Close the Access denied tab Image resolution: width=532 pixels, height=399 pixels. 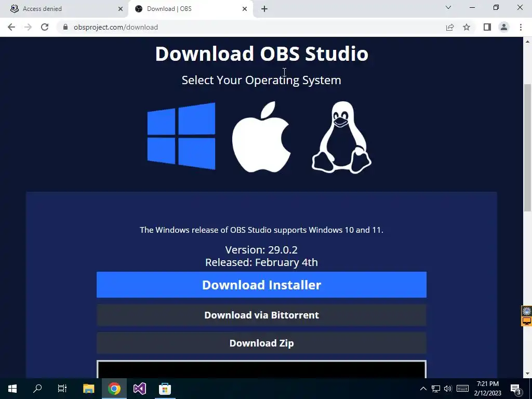click(x=121, y=9)
